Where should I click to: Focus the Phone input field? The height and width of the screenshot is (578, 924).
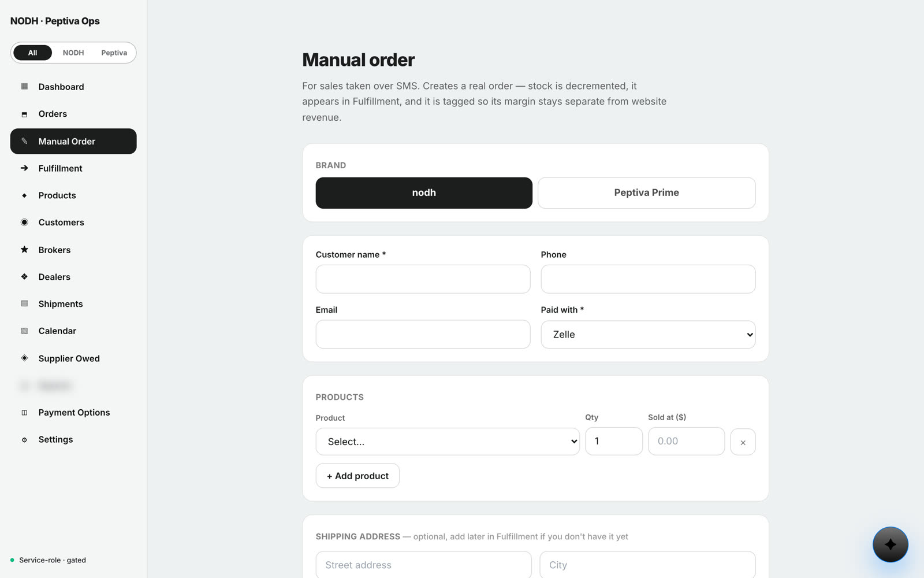pyautogui.click(x=648, y=279)
